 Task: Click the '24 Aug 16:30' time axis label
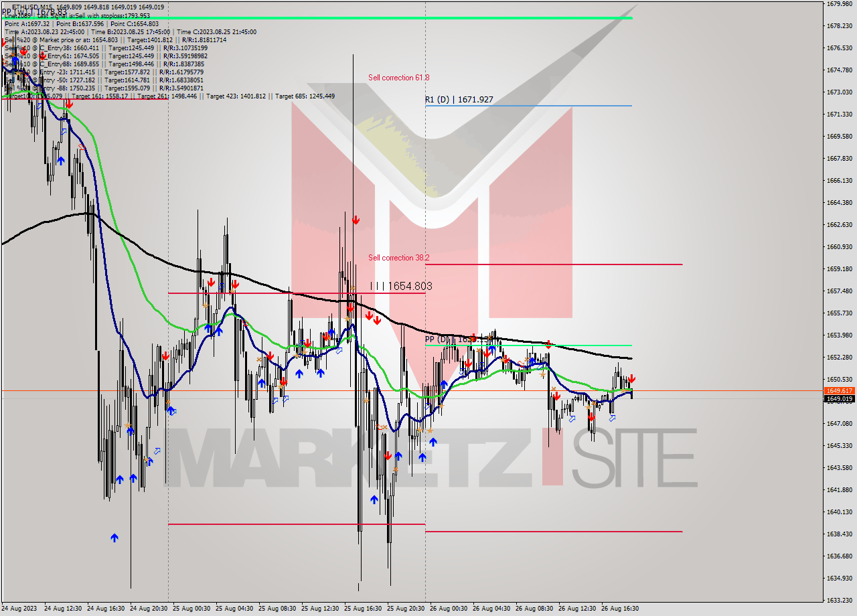click(x=106, y=609)
